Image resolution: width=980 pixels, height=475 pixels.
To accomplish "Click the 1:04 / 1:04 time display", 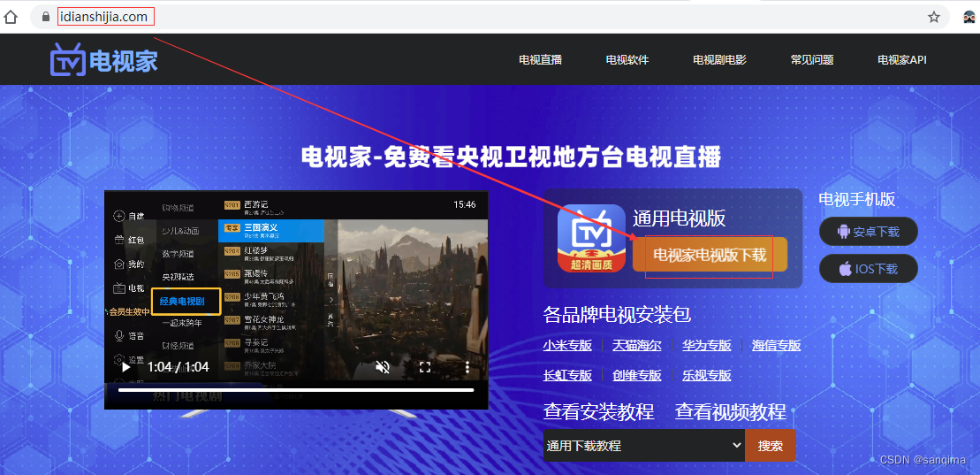I will point(179,367).
